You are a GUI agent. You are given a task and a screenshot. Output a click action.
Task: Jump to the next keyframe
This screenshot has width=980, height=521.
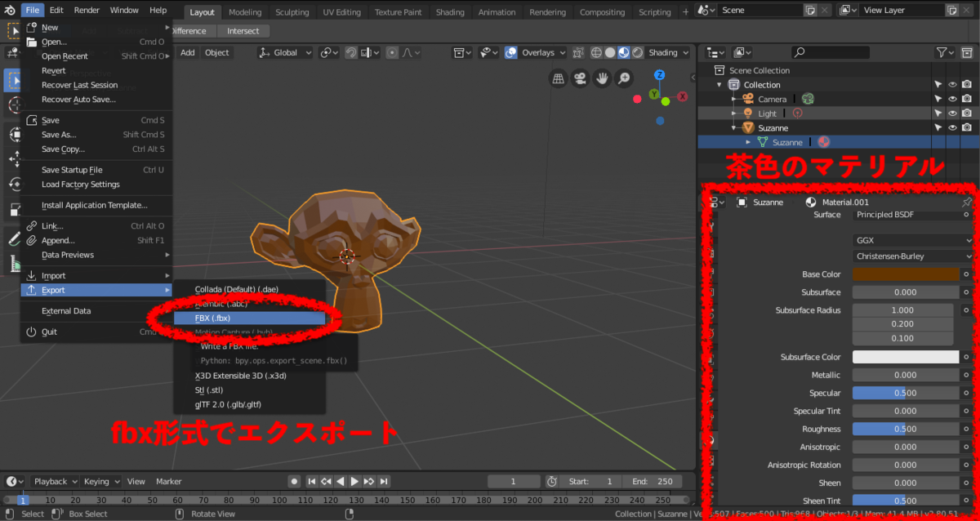(369, 482)
